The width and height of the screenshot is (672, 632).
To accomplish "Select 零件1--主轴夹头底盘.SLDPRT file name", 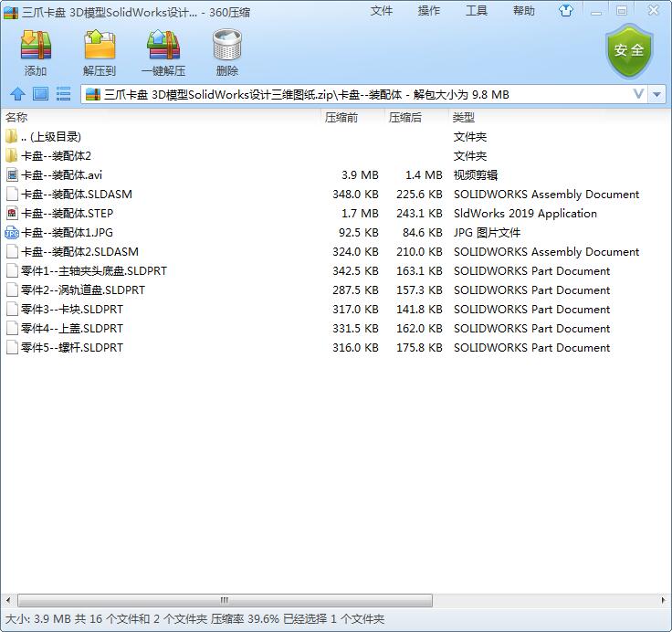I will (94, 271).
